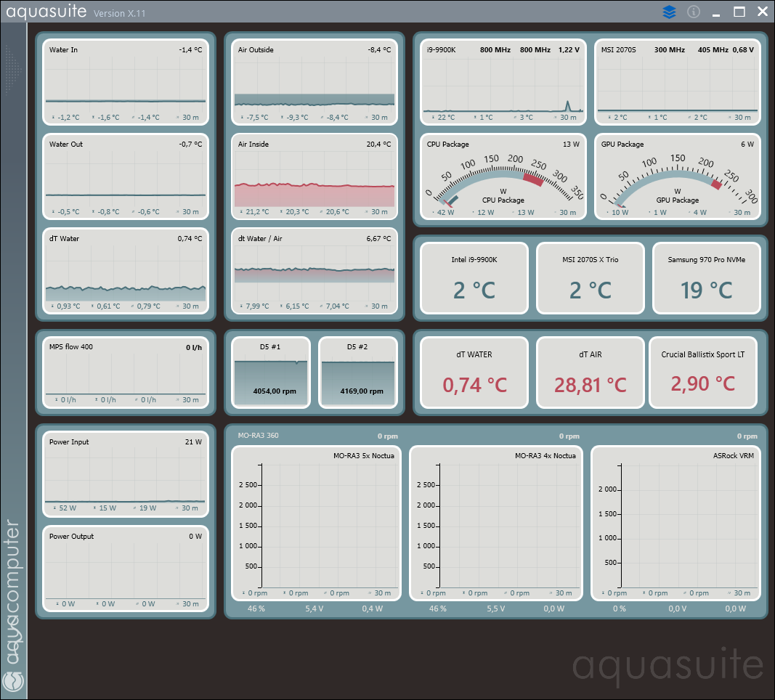
Task: Click the 0 l/h MPS flow value
Action: coord(194,347)
